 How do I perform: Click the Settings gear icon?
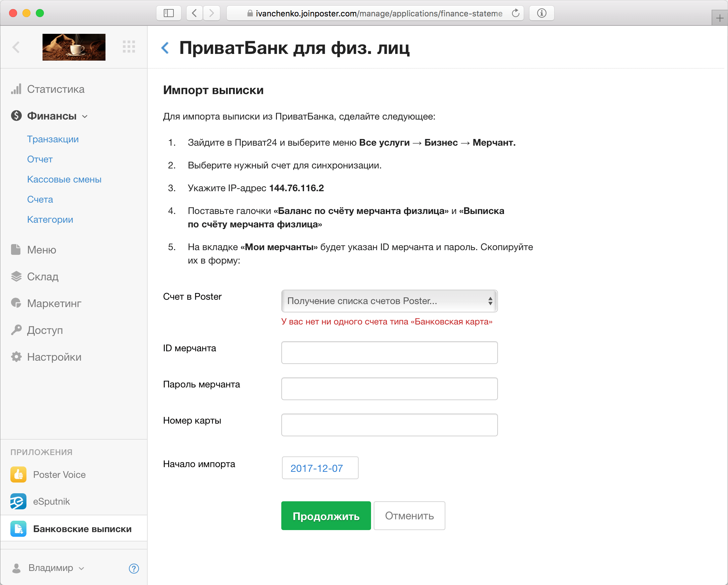pyautogui.click(x=16, y=357)
